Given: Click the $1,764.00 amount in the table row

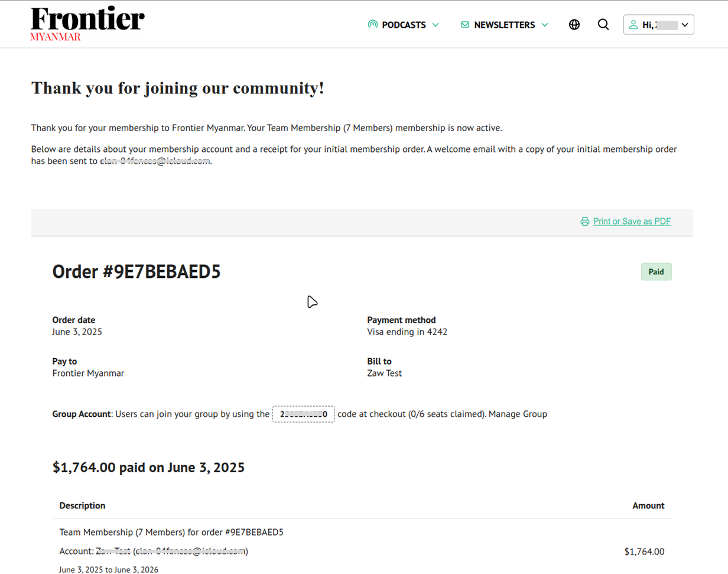Looking at the screenshot, I should 644,552.
